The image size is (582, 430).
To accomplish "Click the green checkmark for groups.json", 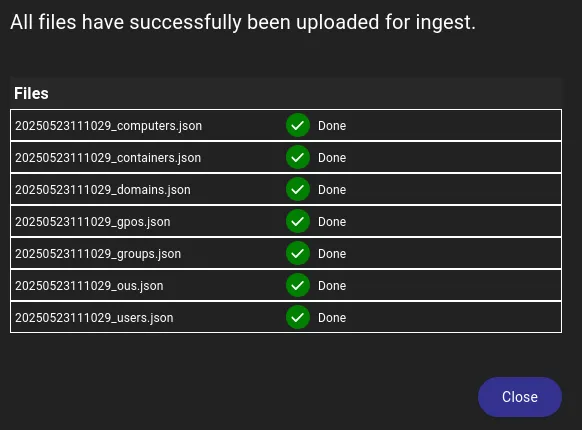I will click(298, 253).
